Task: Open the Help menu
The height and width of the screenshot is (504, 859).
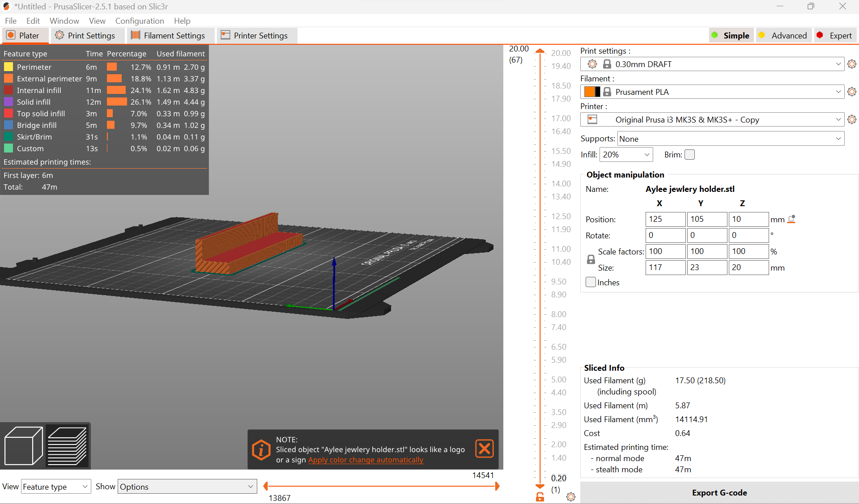Action: pos(182,21)
